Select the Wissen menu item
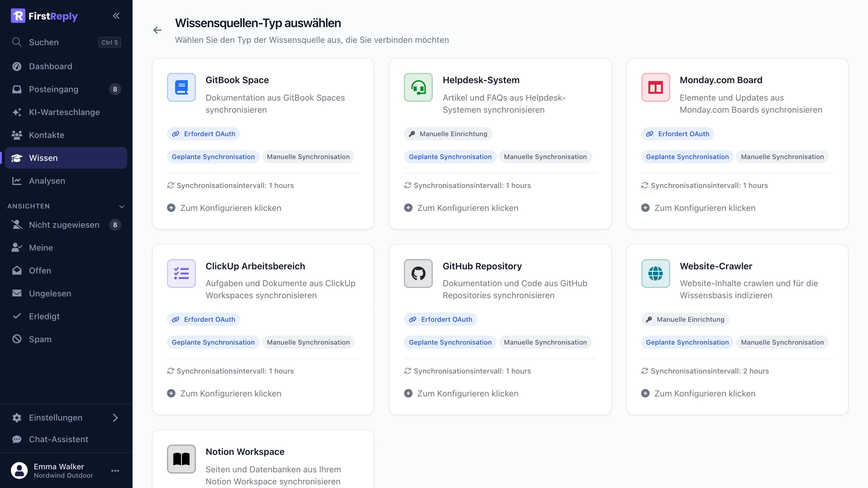This screenshot has height=488, width=868. coord(66,158)
